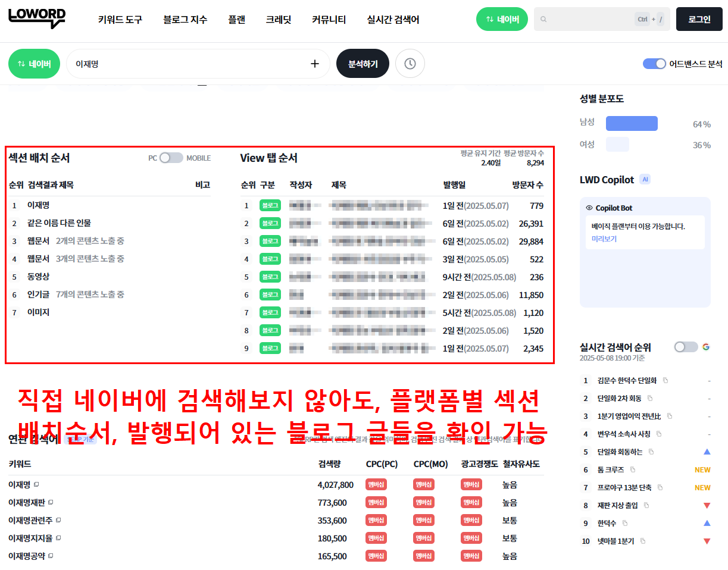
Task: Toggle realtime search ranking to Google
Action: [x=686, y=347]
